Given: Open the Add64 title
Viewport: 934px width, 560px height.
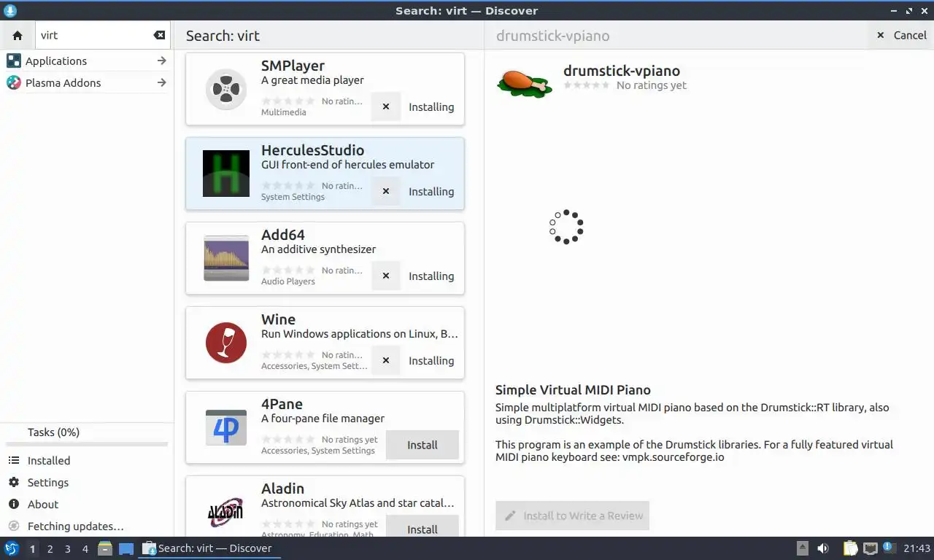Looking at the screenshot, I should [282, 235].
